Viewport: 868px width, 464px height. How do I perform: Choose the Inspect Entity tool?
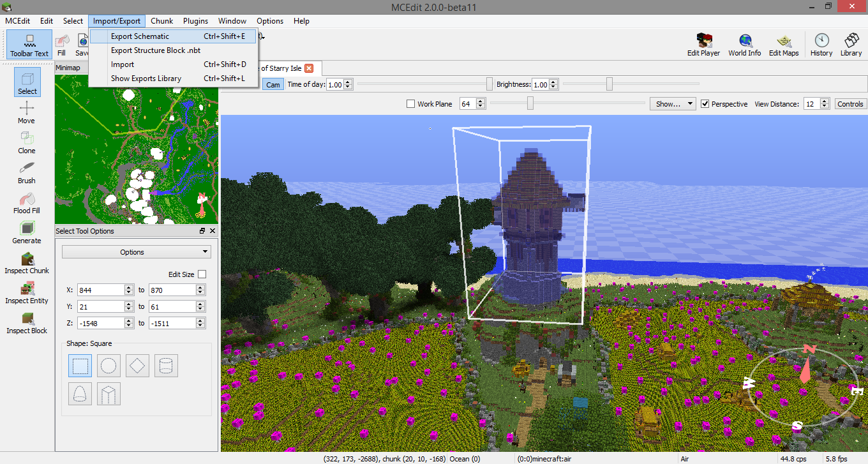point(27,292)
